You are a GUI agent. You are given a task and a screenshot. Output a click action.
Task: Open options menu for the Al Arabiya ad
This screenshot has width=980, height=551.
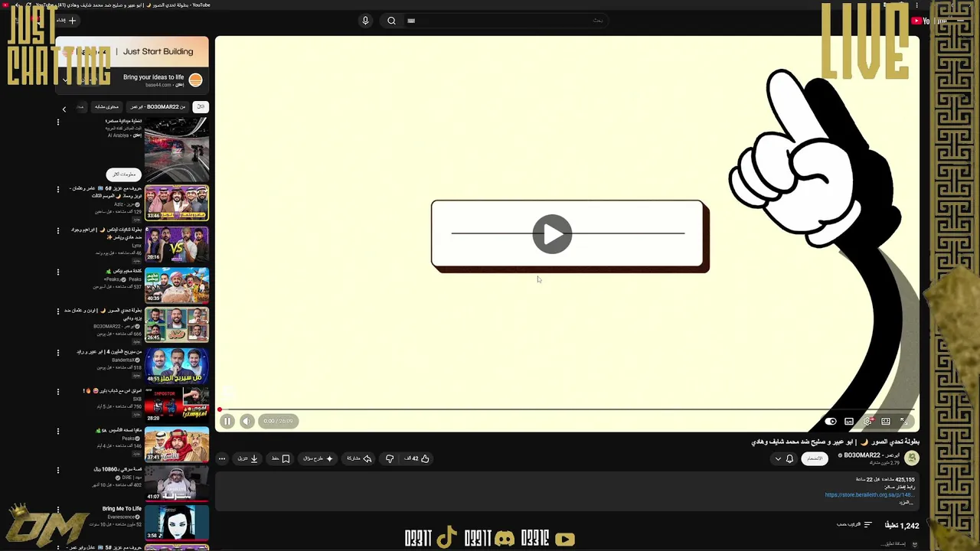(58, 122)
